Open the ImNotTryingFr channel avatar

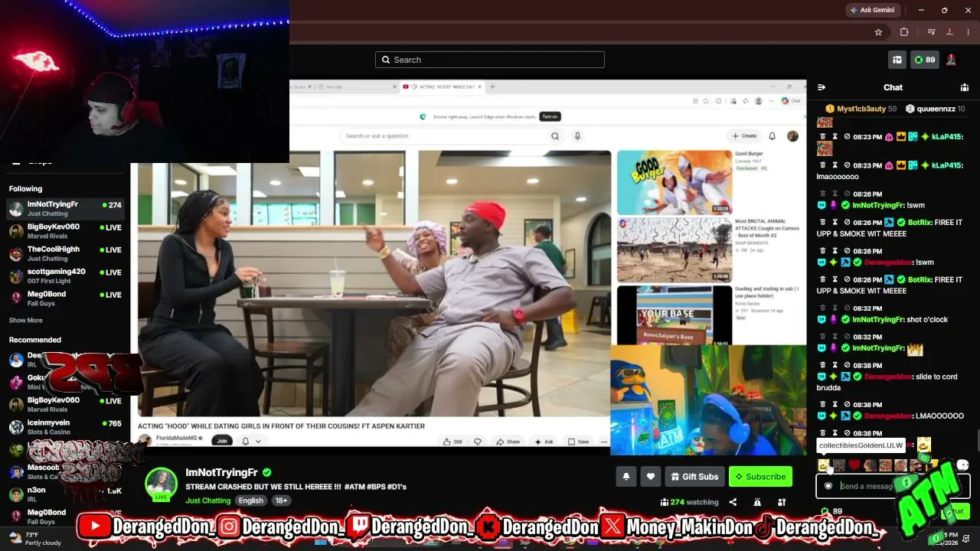162,484
